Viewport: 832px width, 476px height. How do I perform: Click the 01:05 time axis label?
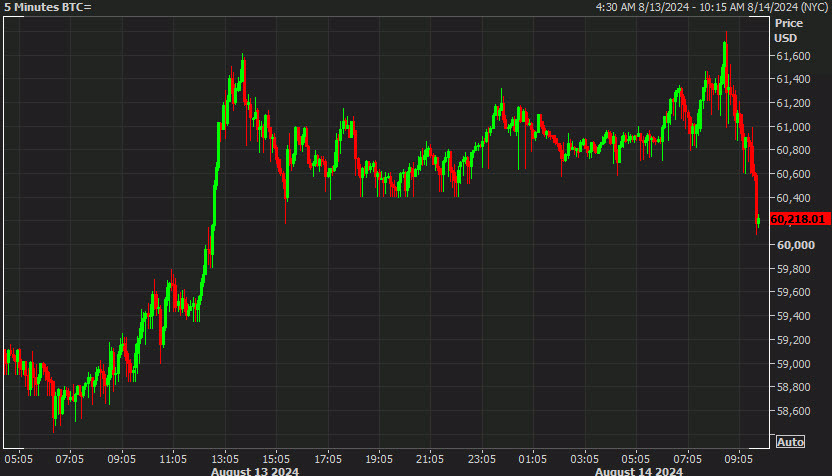533,459
